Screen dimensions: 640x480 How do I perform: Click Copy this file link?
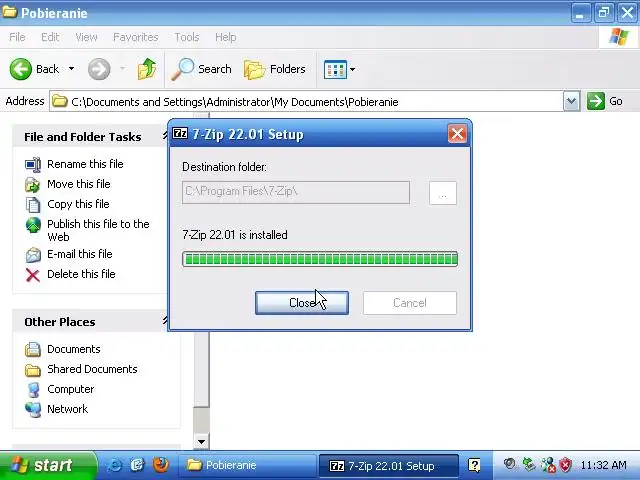[x=78, y=204]
